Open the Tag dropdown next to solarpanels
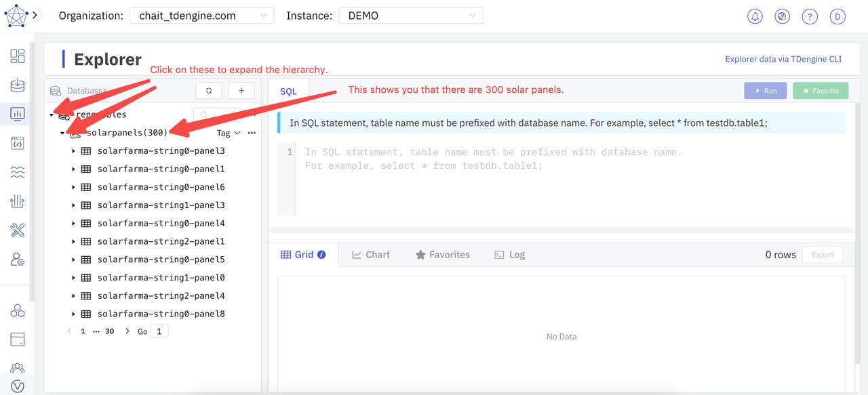 click(x=228, y=133)
